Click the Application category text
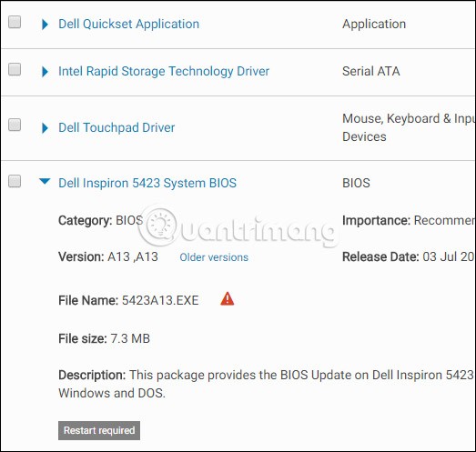The image size is (476, 452). click(374, 24)
